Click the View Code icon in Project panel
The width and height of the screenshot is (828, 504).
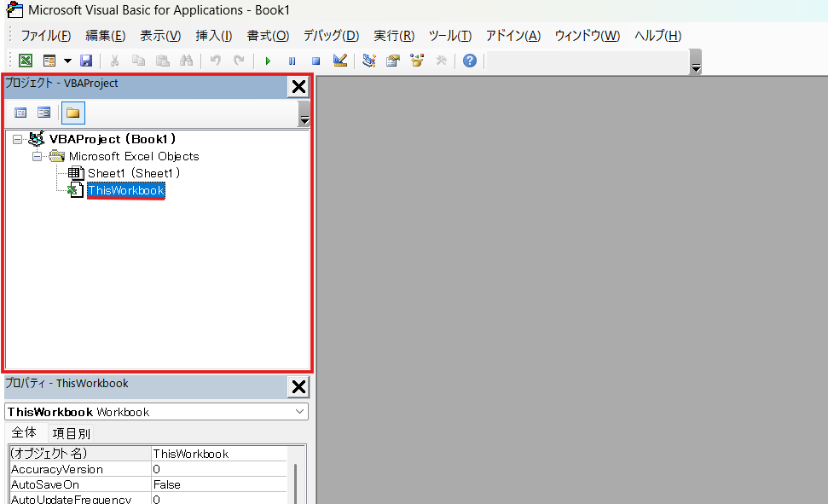(20, 113)
